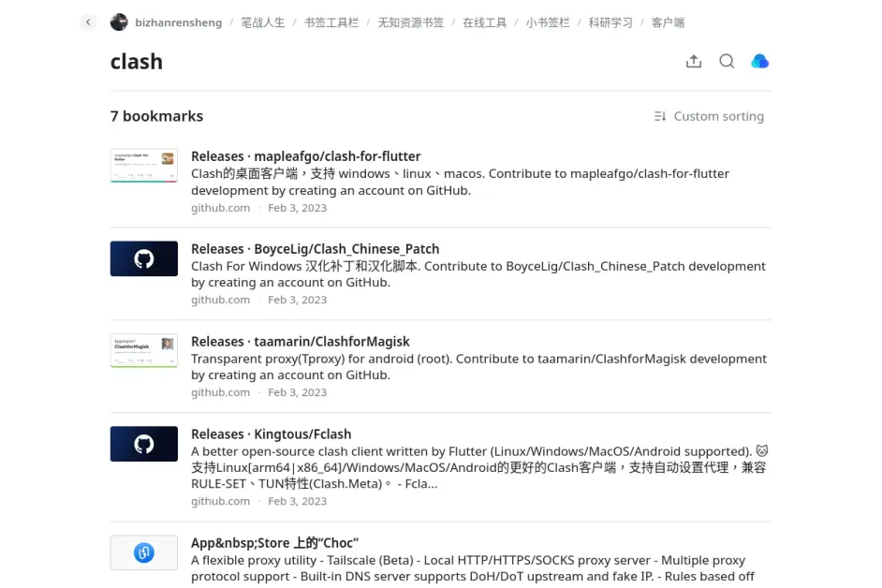
Task: Click the Clash_Chinese_Patch GitHub logo thumbnail
Action: [x=144, y=259]
